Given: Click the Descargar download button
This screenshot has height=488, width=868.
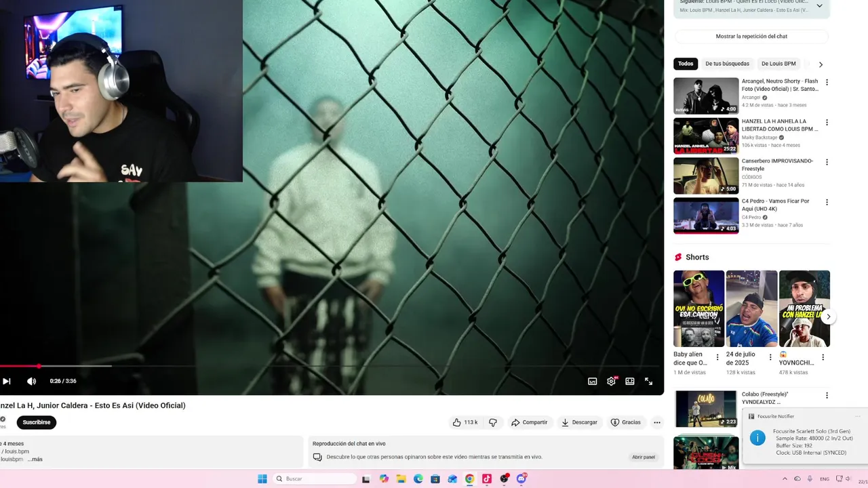Looking at the screenshot, I should pyautogui.click(x=579, y=422).
